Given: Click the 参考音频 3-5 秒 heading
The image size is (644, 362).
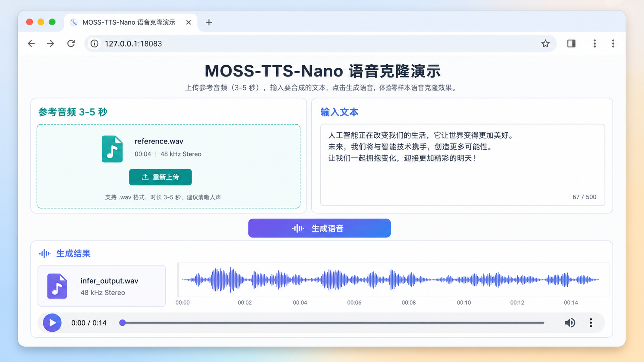Looking at the screenshot, I should (73, 112).
